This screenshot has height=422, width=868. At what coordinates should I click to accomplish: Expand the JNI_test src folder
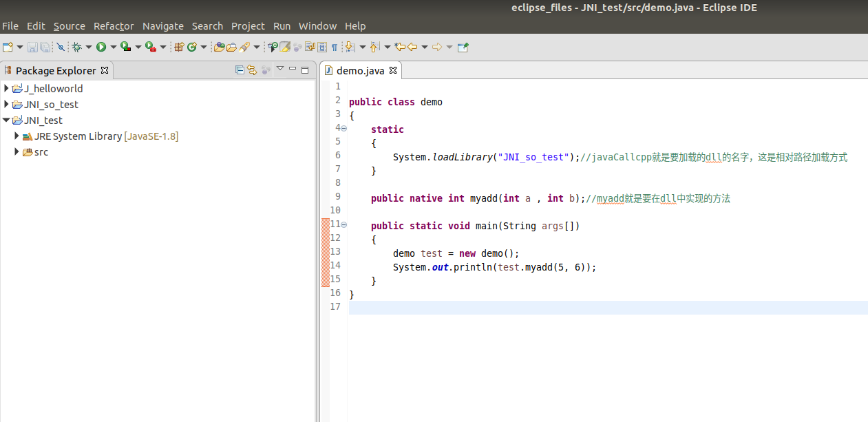point(16,151)
